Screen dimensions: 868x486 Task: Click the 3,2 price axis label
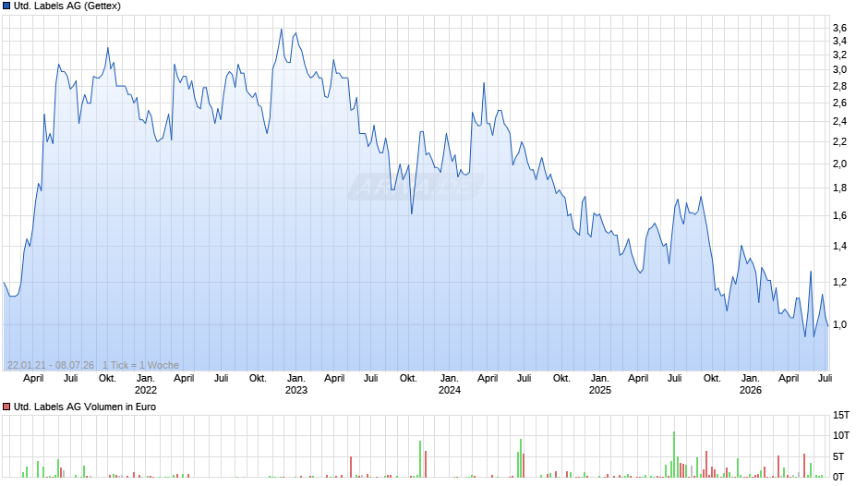click(x=839, y=55)
